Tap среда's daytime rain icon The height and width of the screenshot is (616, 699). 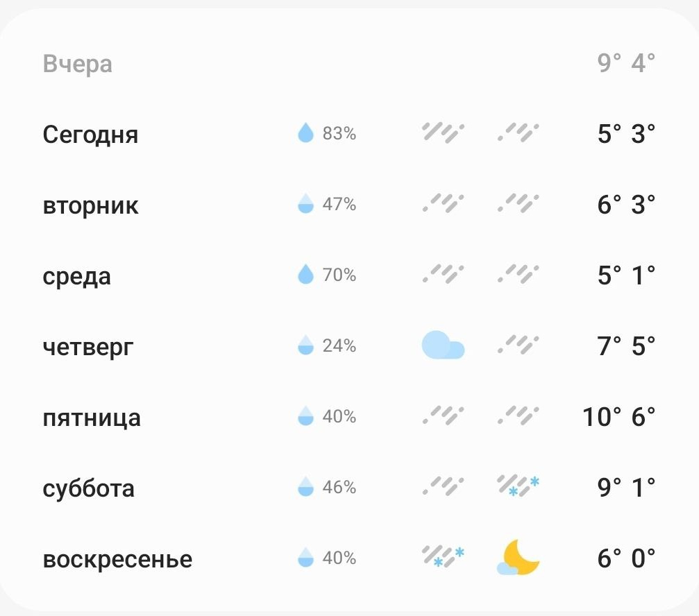(443, 275)
